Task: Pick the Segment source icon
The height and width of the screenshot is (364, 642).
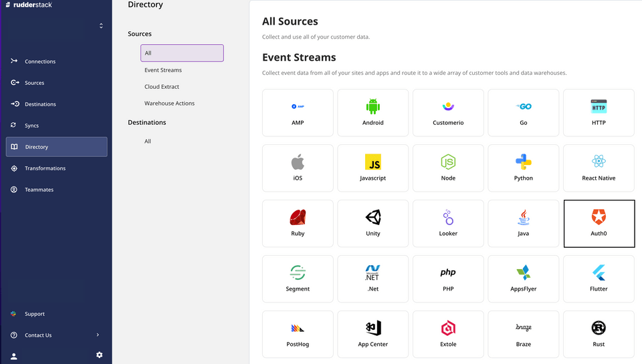Action: tap(298, 272)
